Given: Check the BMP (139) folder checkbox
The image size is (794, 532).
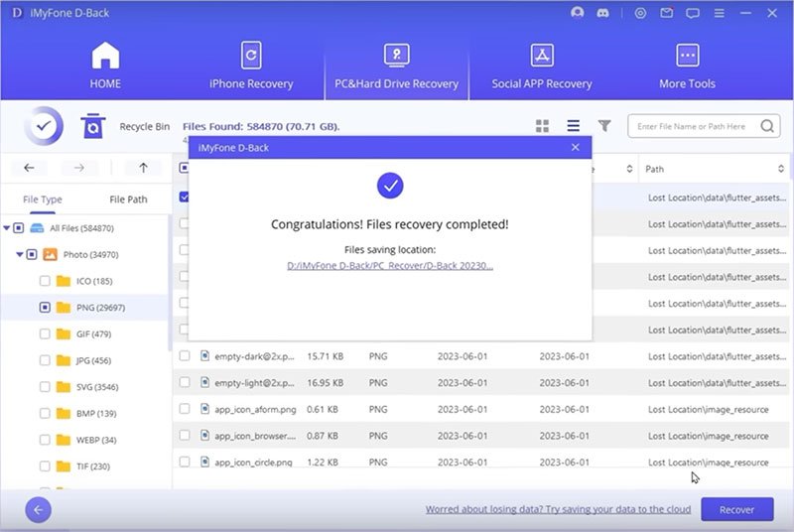Looking at the screenshot, I should [x=45, y=413].
